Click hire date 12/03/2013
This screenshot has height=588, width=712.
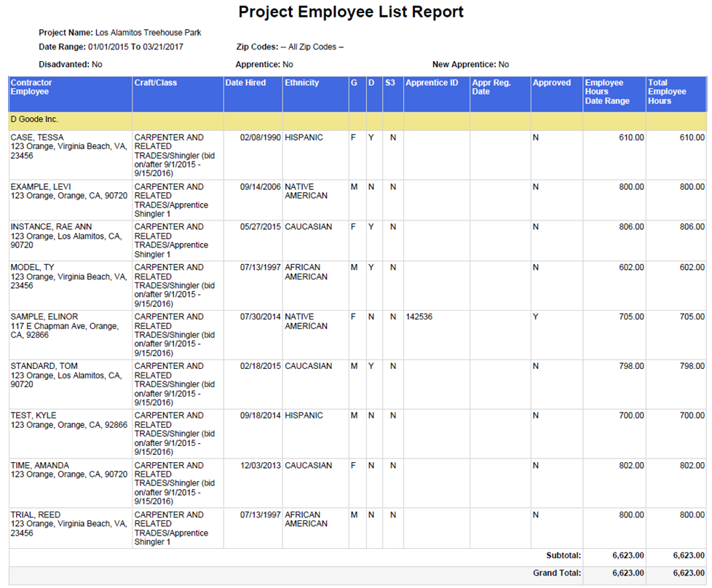260,466
